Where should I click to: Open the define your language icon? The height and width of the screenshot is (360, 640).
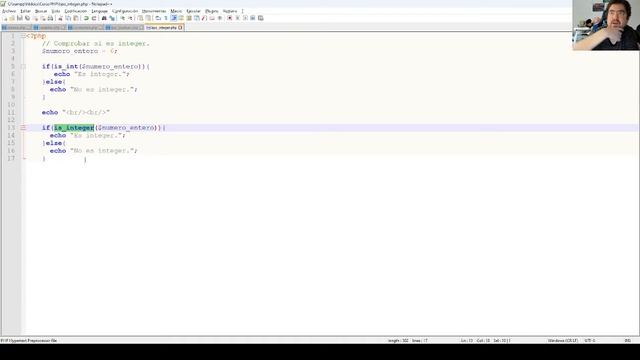[181, 18]
